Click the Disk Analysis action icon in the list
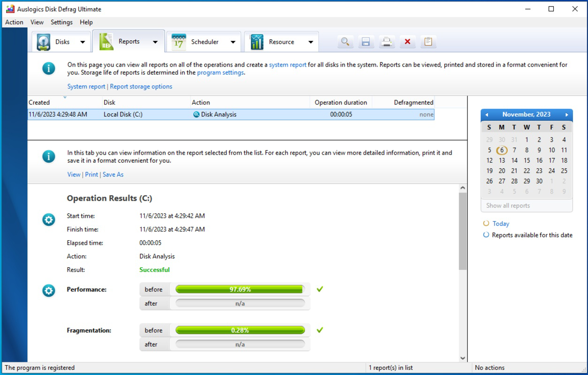This screenshot has height=375, width=588. pos(196,114)
